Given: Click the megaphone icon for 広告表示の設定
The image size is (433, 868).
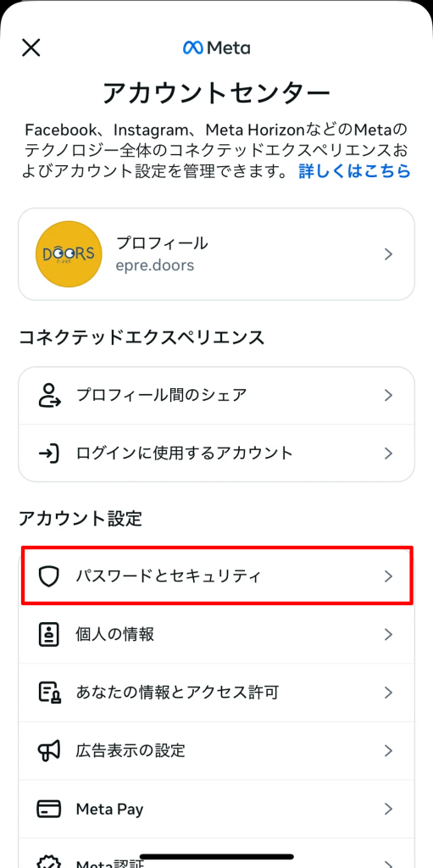Looking at the screenshot, I should 49,751.
